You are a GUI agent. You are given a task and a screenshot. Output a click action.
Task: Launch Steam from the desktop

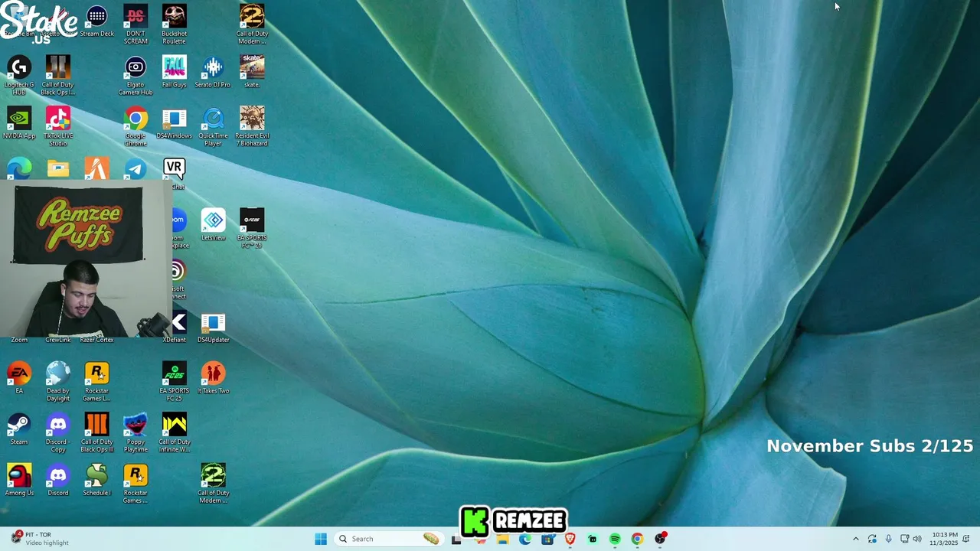(x=19, y=429)
